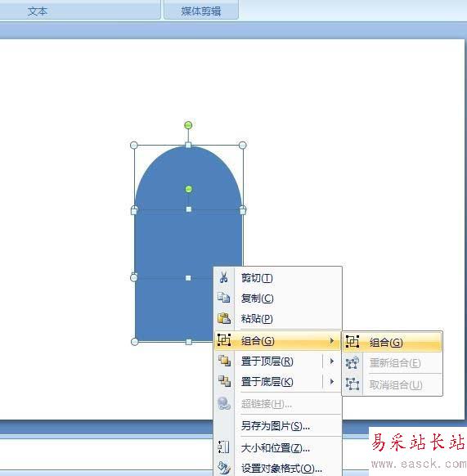Open the 组合(G) context menu entry

[x=278, y=340]
